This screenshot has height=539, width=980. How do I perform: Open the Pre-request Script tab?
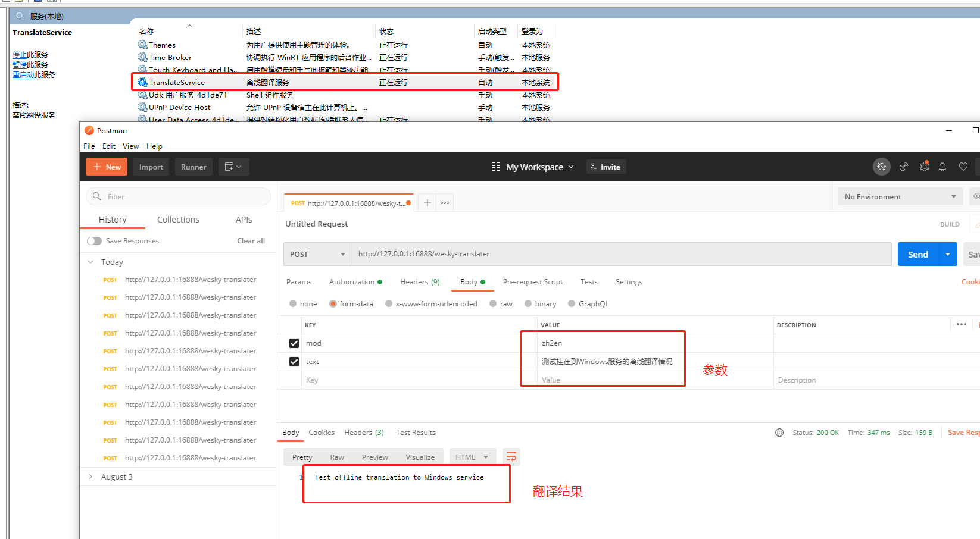click(533, 282)
